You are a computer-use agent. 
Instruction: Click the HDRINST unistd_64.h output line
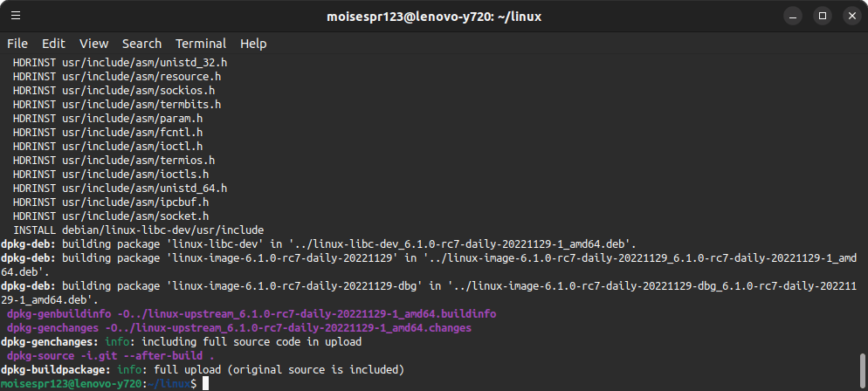(x=121, y=188)
